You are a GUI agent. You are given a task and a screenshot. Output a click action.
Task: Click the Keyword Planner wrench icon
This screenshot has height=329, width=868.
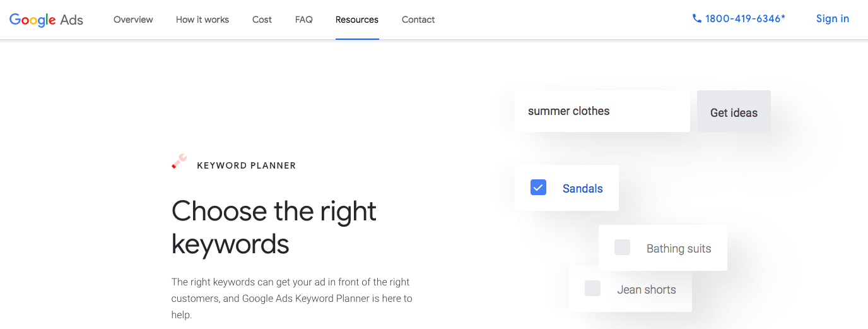pyautogui.click(x=179, y=162)
